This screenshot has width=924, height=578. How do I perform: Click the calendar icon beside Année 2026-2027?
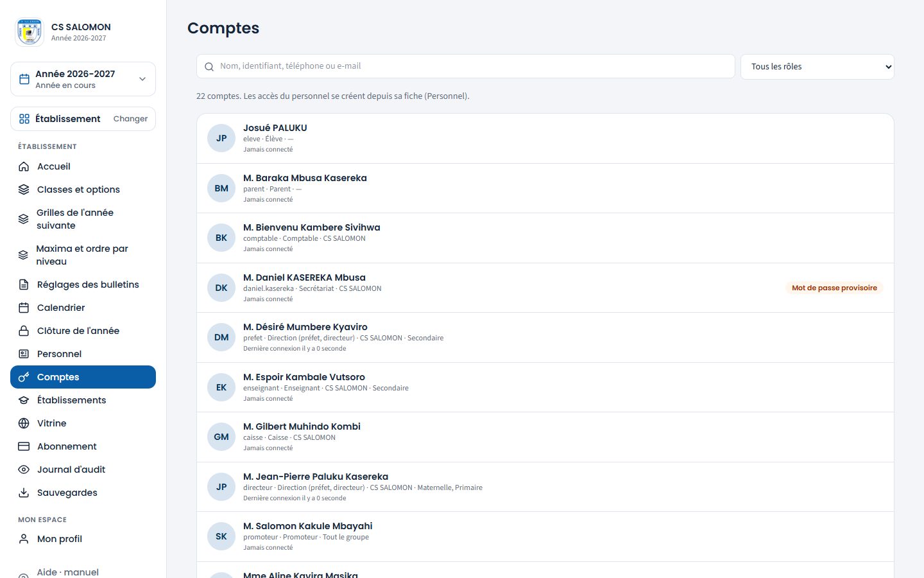(x=24, y=79)
